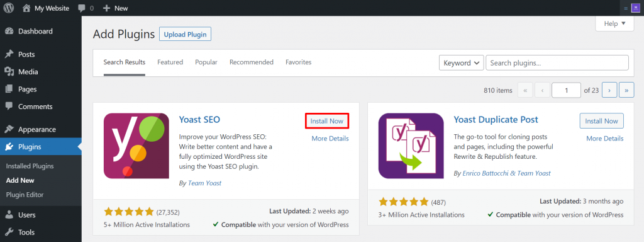Viewport: 644px width, 242px height.
Task: Open the WordPress logo menu
Action: [x=9, y=8]
